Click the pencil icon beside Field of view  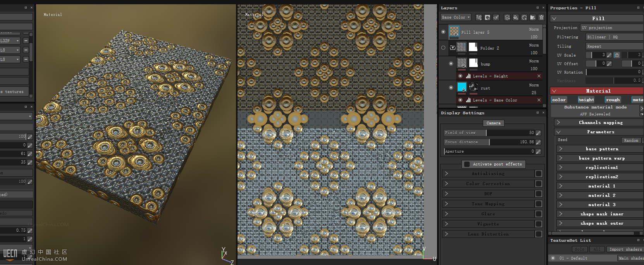538,133
